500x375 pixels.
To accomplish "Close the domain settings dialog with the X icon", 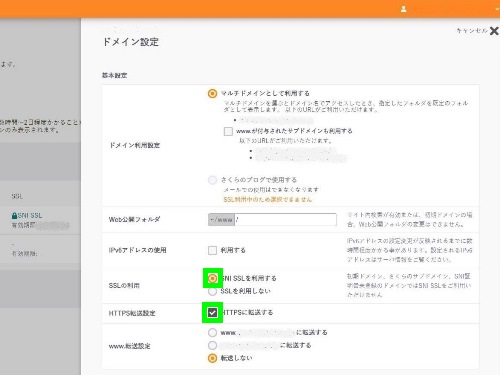I will 494,31.
